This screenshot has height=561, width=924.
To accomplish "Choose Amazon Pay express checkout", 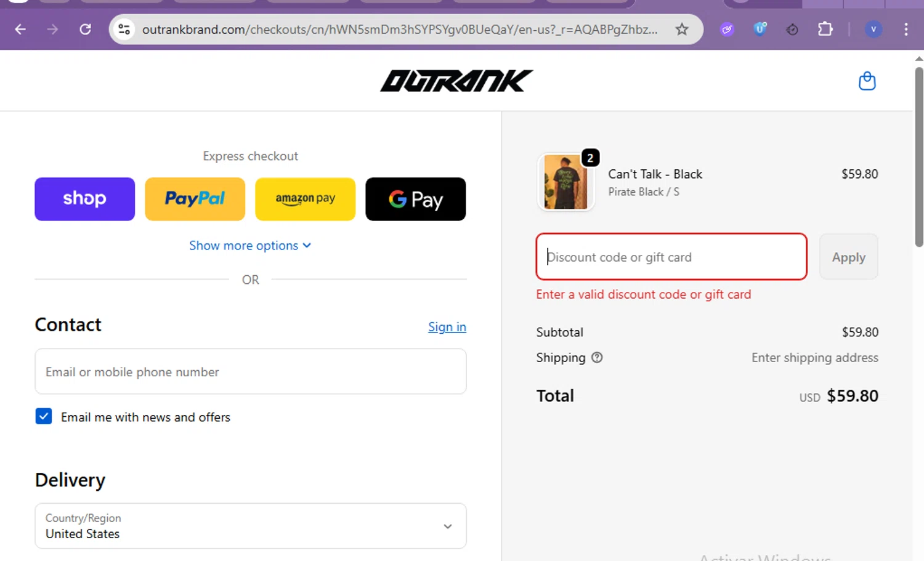I will 305,199.
